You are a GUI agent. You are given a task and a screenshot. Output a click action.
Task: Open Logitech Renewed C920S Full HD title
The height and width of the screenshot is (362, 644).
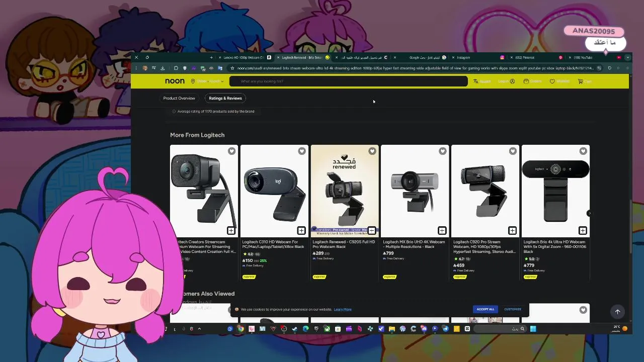(344, 244)
